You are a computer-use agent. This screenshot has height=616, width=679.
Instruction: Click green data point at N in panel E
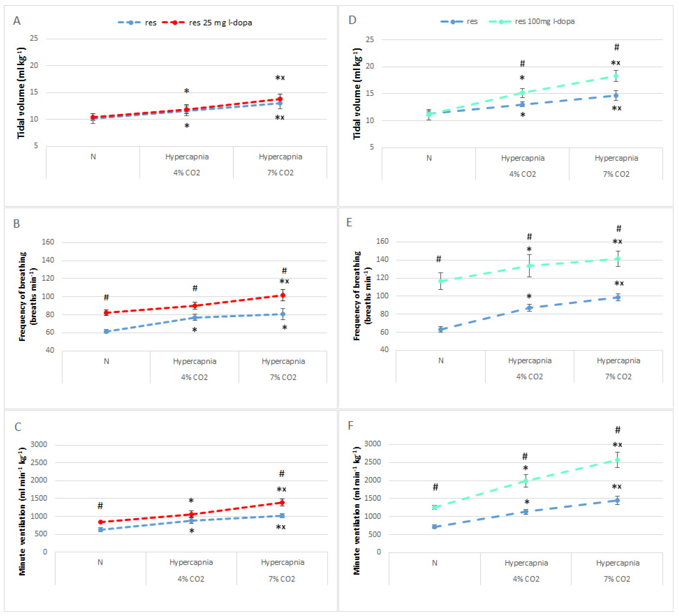pyautogui.click(x=441, y=281)
